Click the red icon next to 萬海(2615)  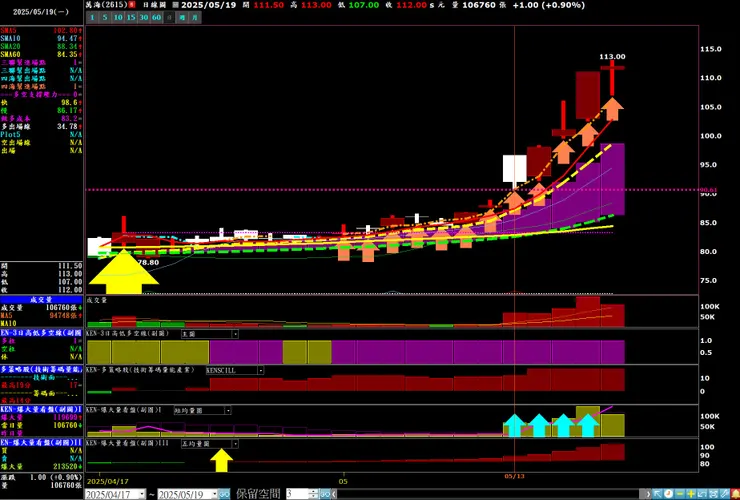(131, 5)
